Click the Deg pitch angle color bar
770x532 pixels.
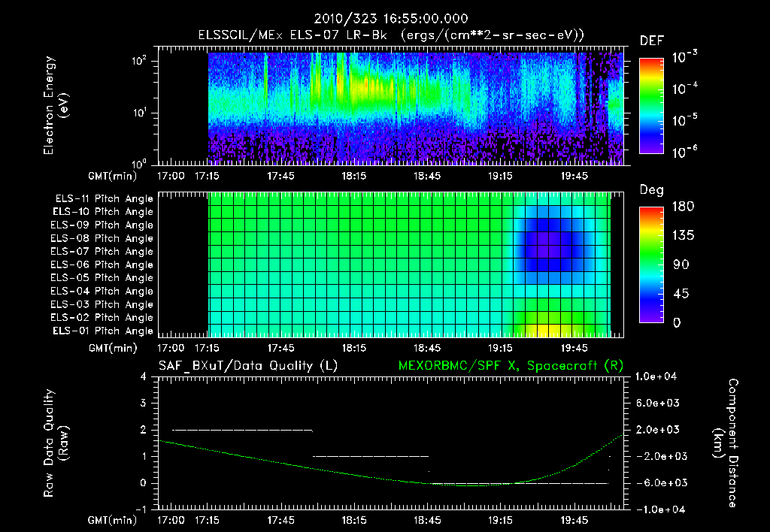click(651, 264)
